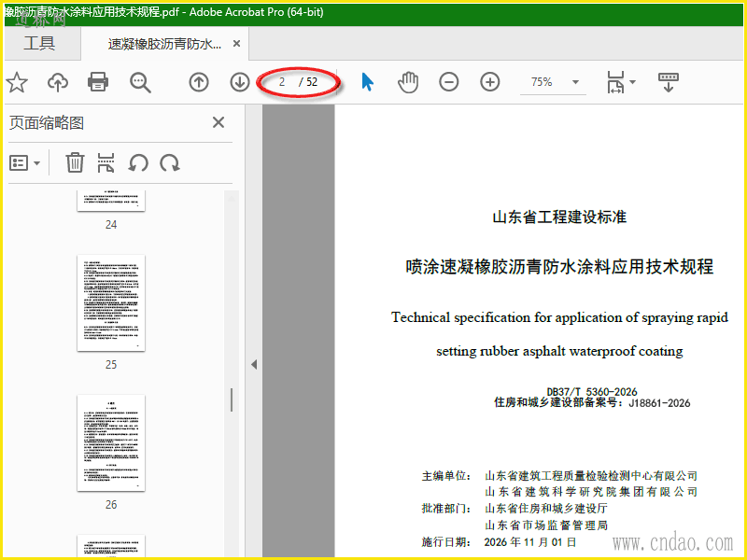
Task: Close the 速凝橡胶沥青防水 document tab
Action: pos(237,44)
